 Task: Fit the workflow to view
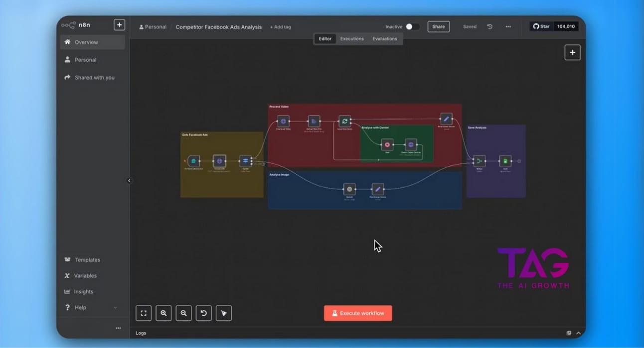(x=144, y=313)
